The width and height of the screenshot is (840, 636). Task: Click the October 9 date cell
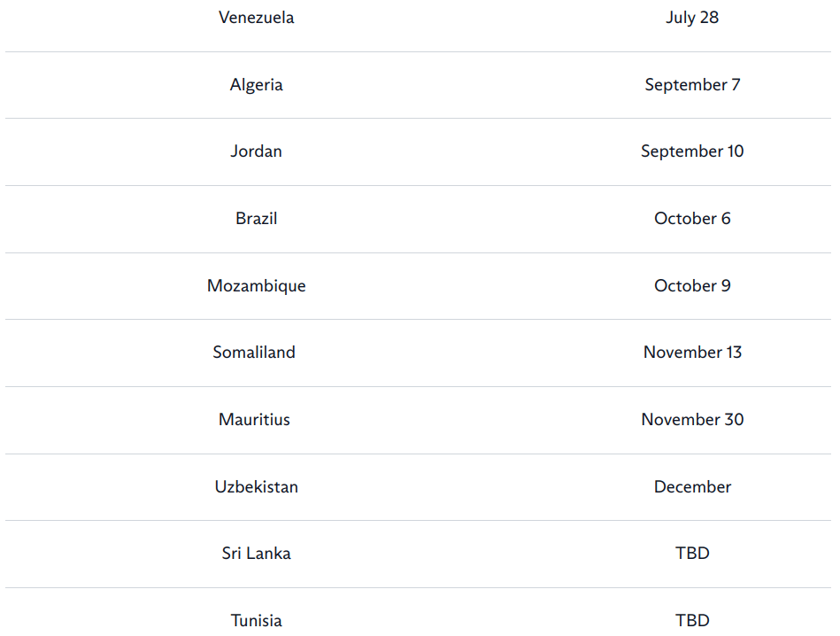692,286
